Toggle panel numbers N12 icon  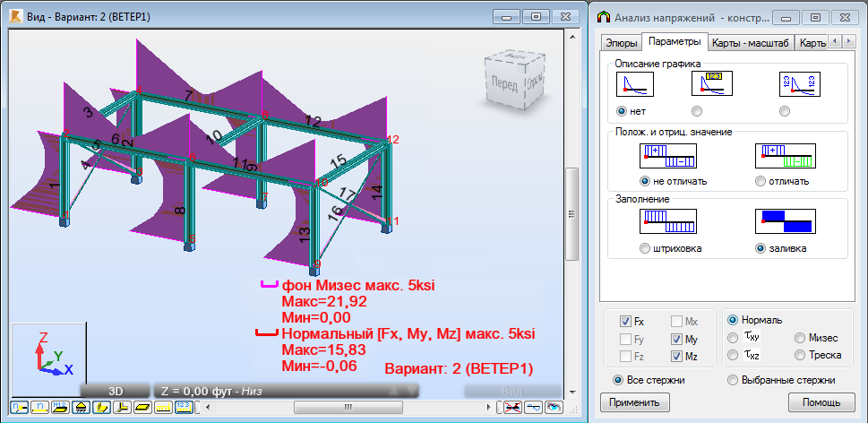(60, 408)
